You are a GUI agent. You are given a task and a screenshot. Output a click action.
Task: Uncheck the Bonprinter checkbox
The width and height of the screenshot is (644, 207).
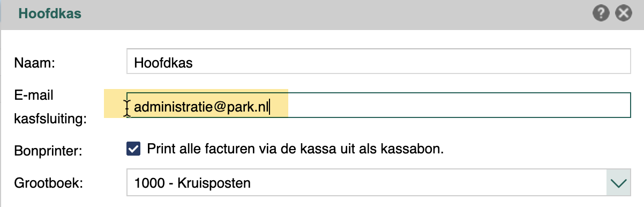(133, 149)
